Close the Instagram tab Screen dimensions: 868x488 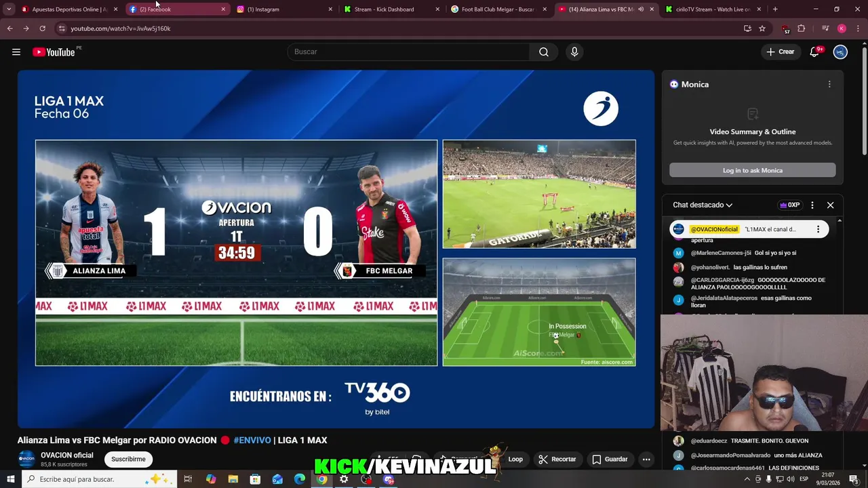[330, 9]
